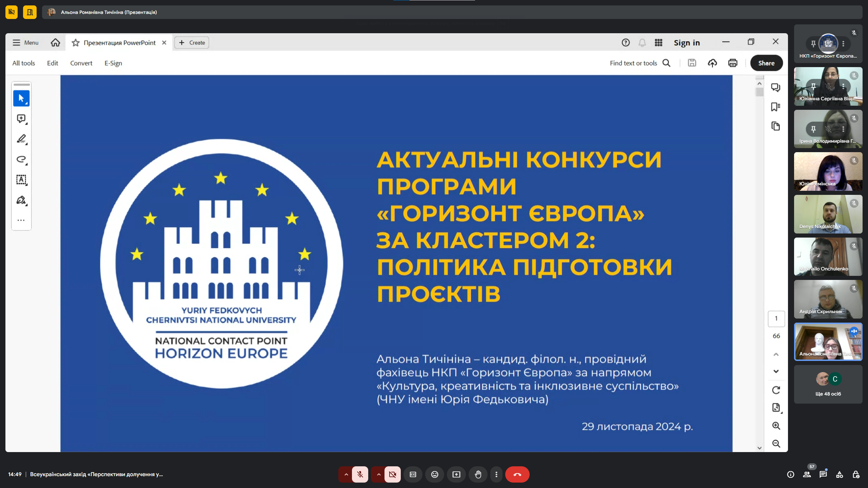Select the Highlight text tool
The height and width of the screenshot is (488, 868).
coord(21,139)
